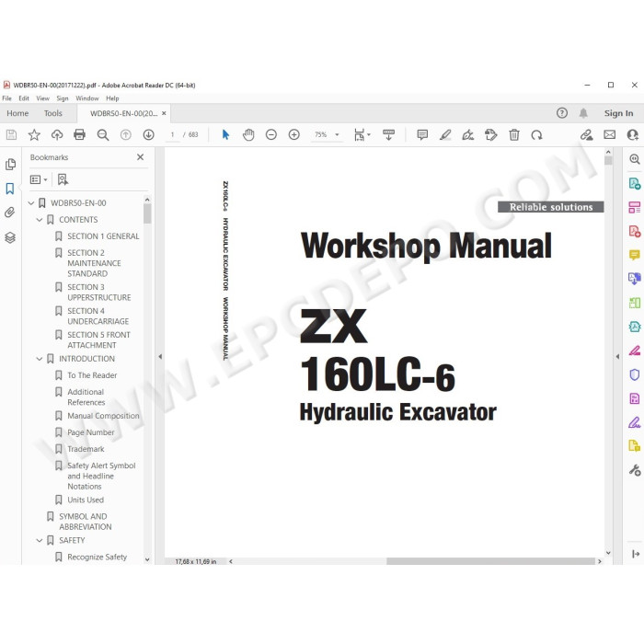The height and width of the screenshot is (644, 644).
Task: Click the page number input field
Action: click(173, 134)
